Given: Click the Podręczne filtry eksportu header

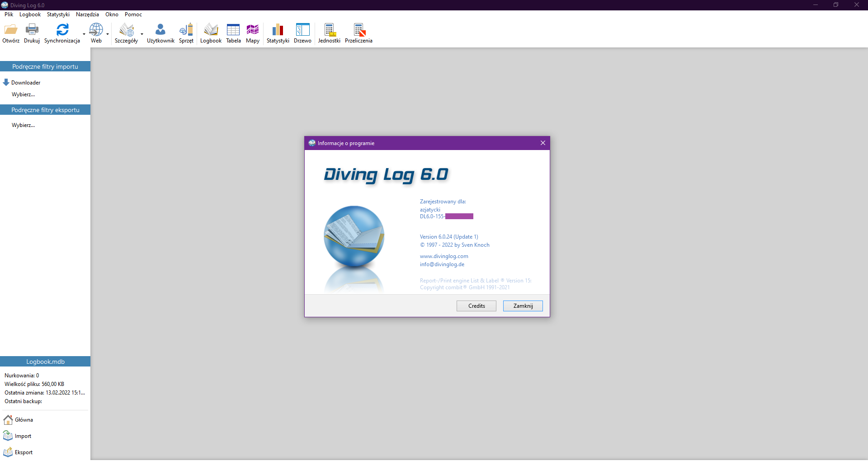Looking at the screenshot, I should 45,110.
